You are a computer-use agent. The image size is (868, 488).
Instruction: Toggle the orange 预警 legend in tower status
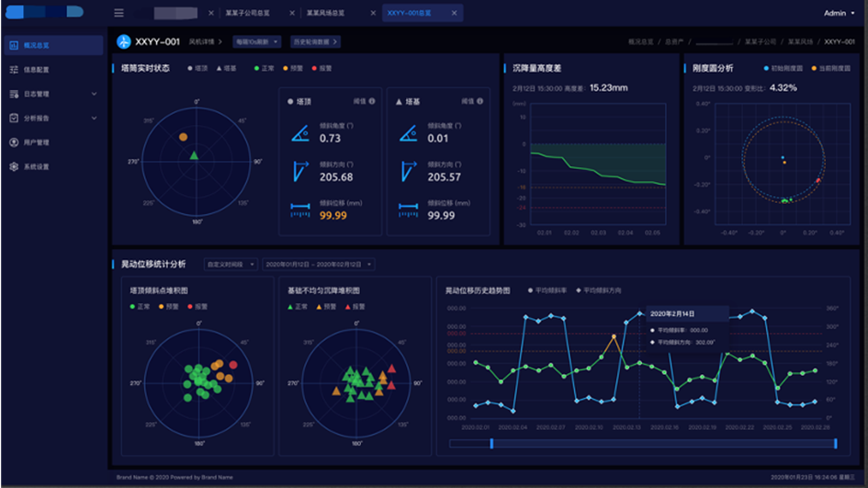pos(293,69)
